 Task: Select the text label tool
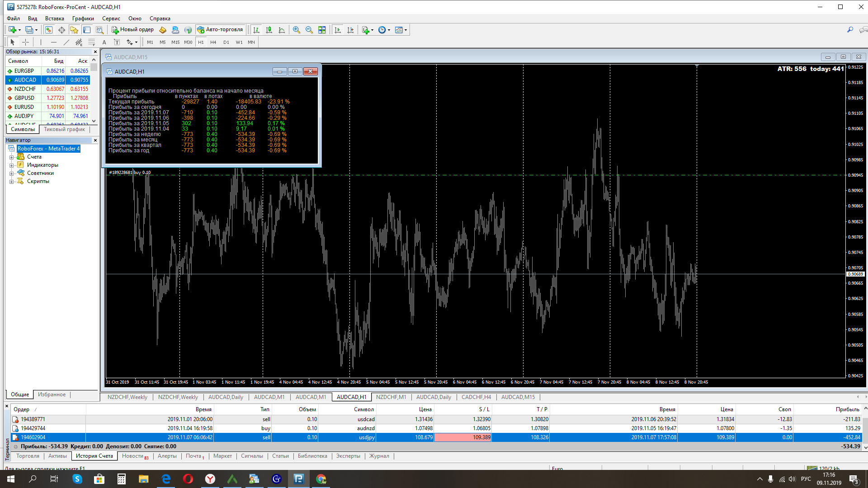[117, 42]
